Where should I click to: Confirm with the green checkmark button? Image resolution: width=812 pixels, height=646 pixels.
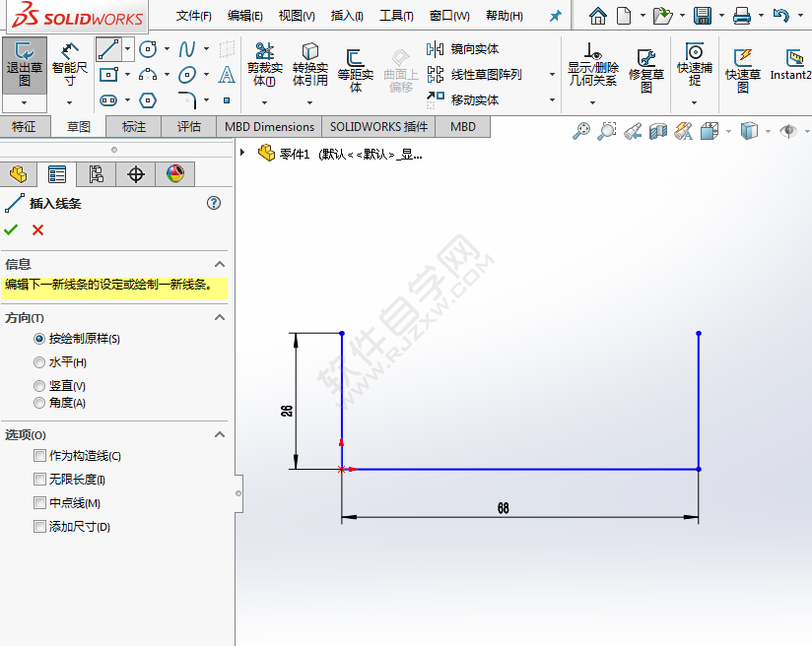12,229
